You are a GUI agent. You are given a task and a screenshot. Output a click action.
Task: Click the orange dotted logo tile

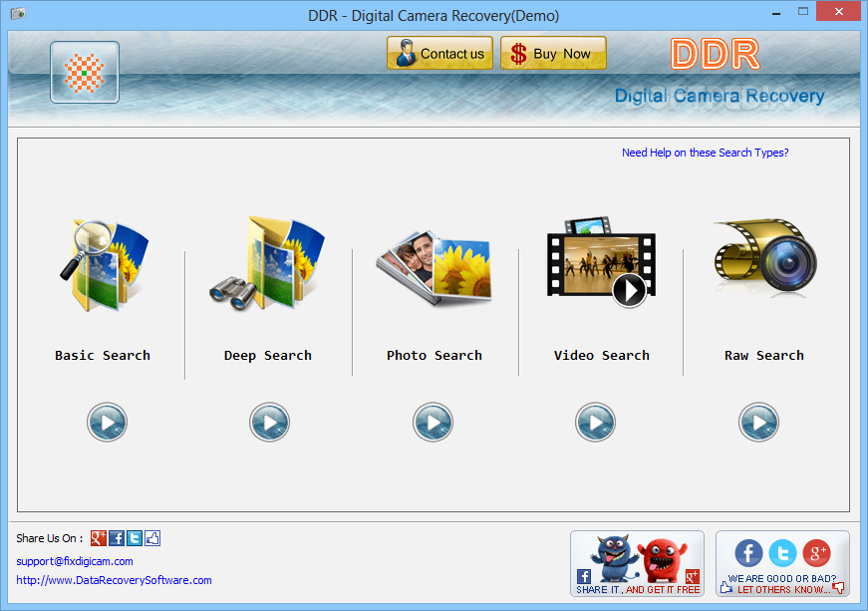[85, 72]
